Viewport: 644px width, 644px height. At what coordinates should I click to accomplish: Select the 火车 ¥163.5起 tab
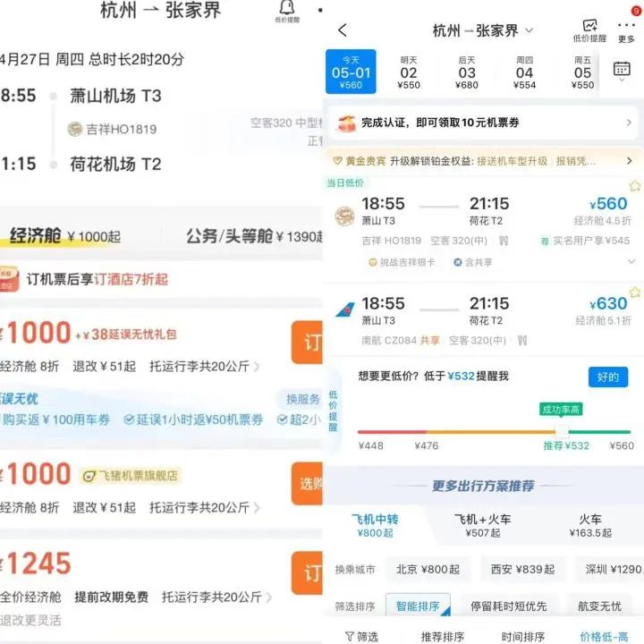click(x=590, y=525)
